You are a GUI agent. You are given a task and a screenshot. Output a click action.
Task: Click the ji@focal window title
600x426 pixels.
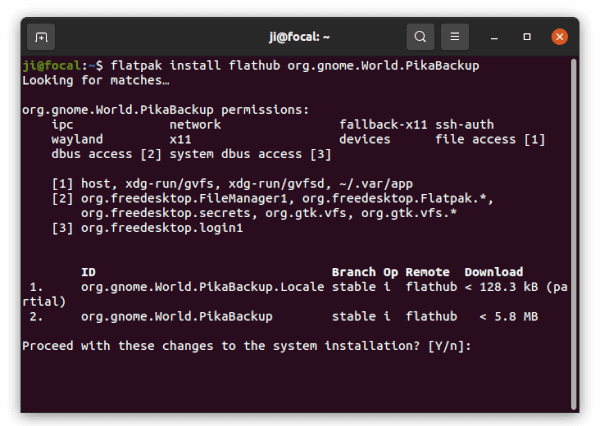point(299,37)
